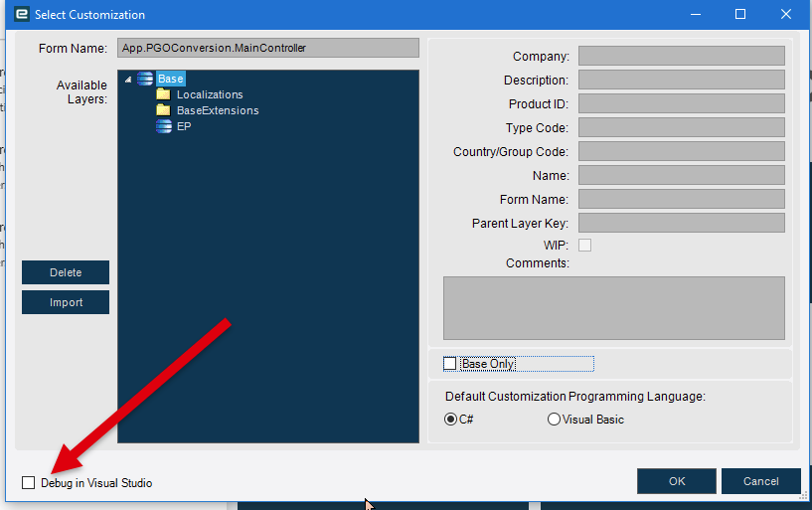Image resolution: width=812 pixels, height=510 pixels.
Task: Click the Delete button
Action: [66, 272]
